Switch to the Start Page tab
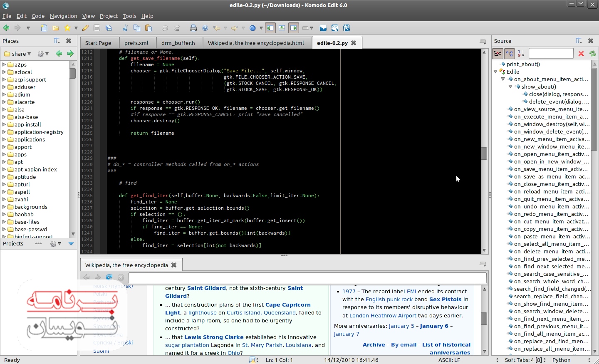The image size is (599, 364). coord(98,43)
